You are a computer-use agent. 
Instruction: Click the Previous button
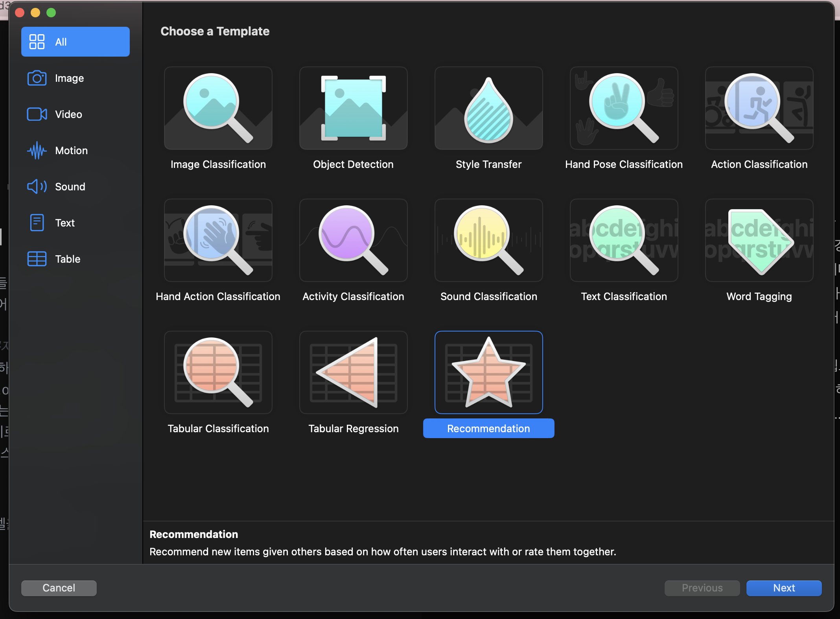(702, 588)
